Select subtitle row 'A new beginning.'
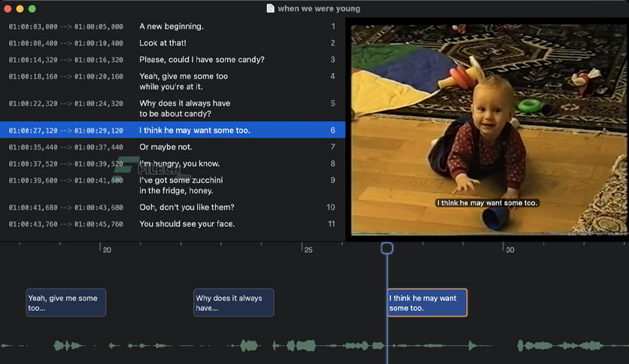The width and height of the screenshot is (629, 364). coord(172,26)
